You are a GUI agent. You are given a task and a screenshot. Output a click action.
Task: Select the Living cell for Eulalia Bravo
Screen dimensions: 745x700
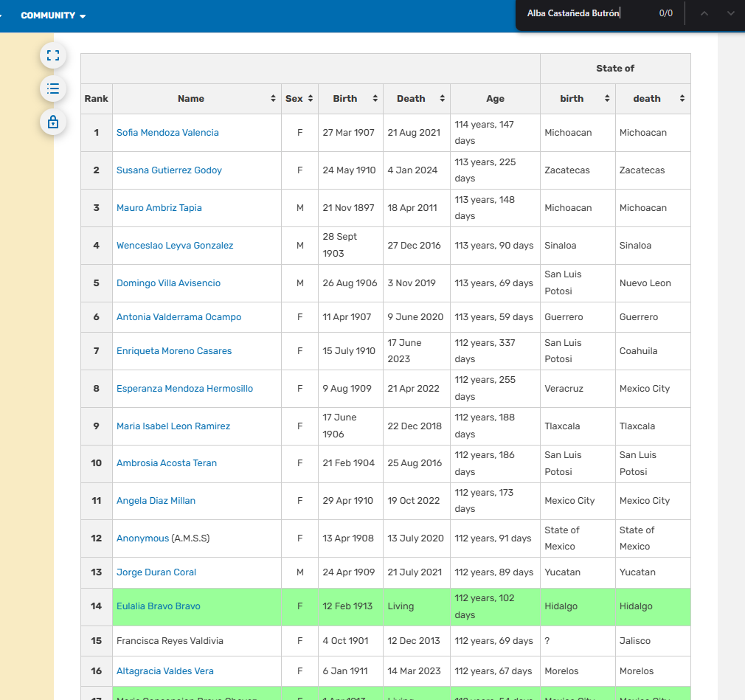[417, 606]
